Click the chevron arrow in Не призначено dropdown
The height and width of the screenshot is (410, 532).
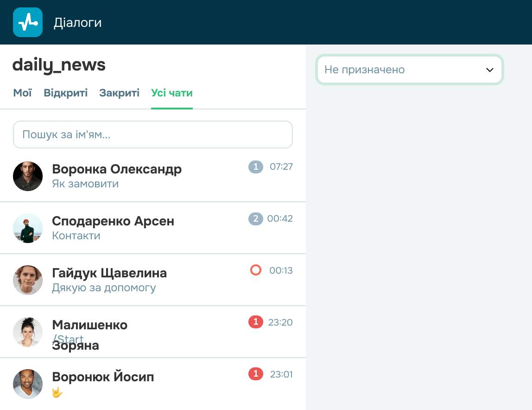tap(489, 70)
